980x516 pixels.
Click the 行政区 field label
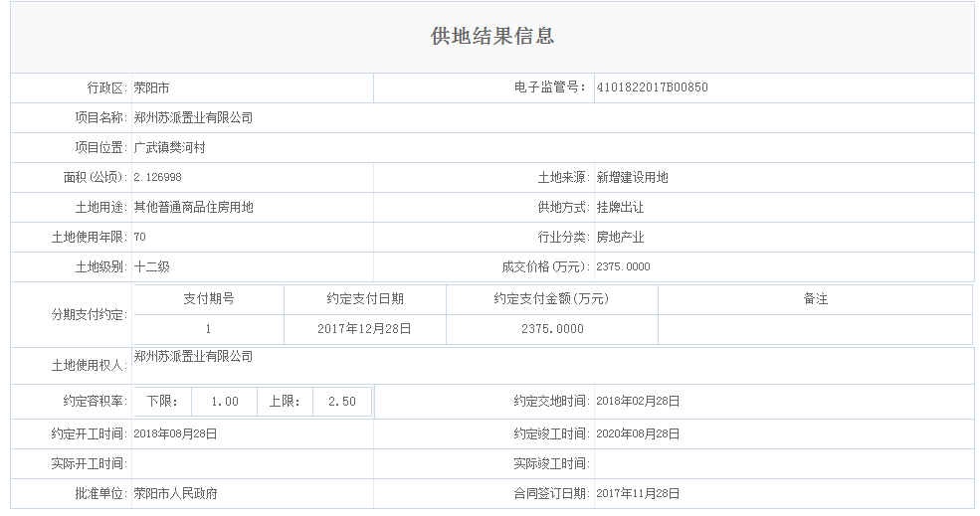[106, 88]
